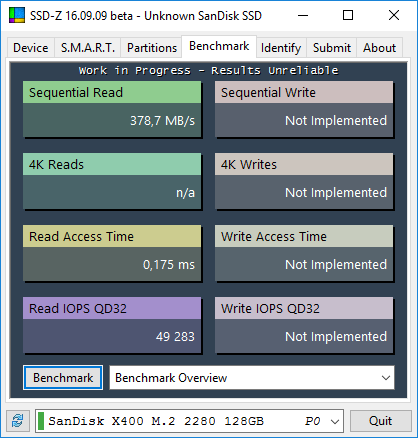418x438 pixels.
Task: Show the About tab
Action: tap(379, 48)
